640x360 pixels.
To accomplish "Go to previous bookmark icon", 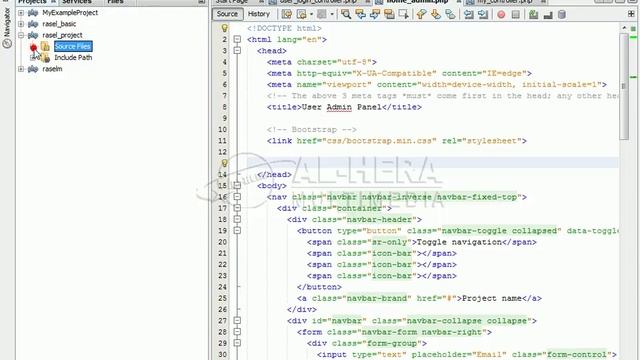I will (x=421, y=15).
